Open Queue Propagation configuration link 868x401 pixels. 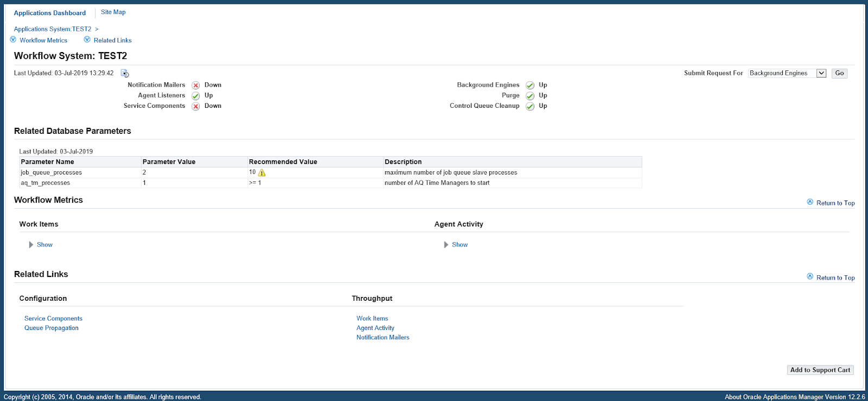[52, 328]
